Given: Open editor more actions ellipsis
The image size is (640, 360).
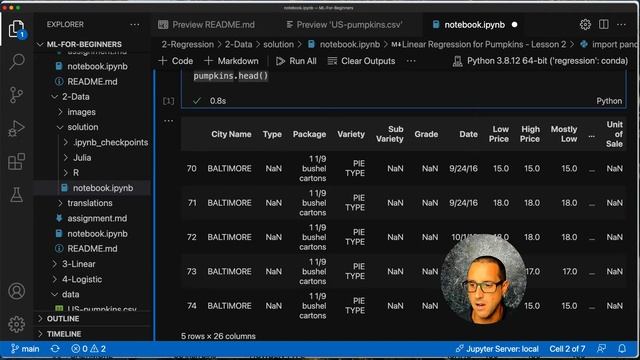Looking at the screenshot, I should coord(621,24).
